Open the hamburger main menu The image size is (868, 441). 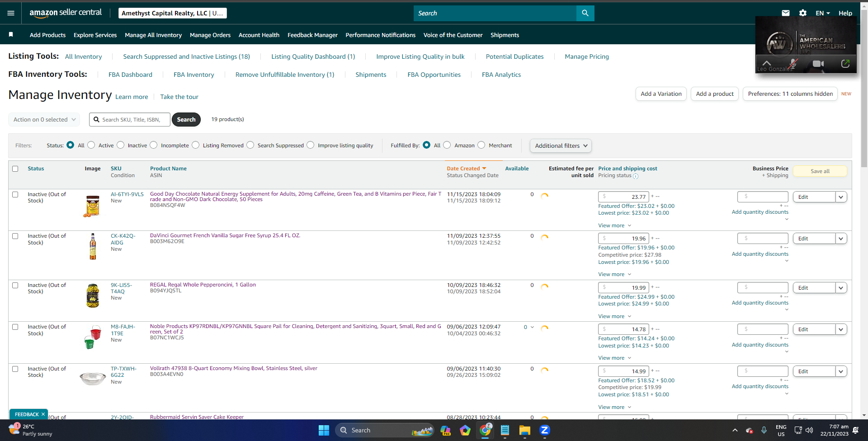point(11,13)
